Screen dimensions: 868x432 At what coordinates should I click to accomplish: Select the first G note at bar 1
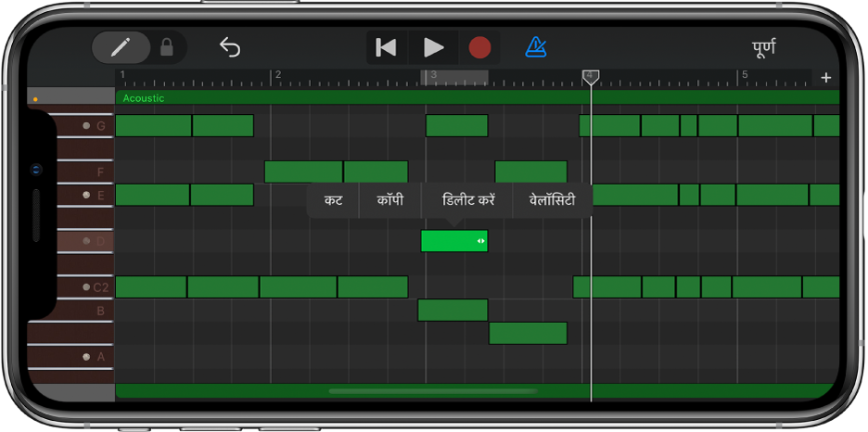(x=153, y=125)
